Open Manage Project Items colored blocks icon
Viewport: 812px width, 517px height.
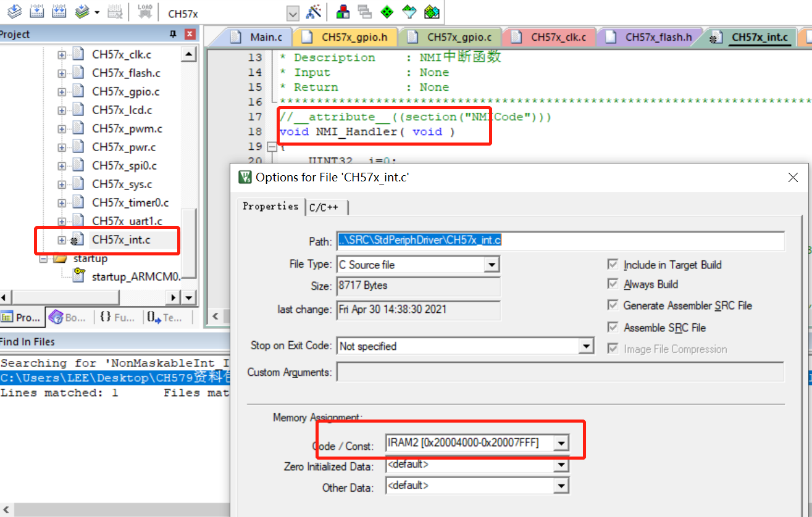point(343,12)
